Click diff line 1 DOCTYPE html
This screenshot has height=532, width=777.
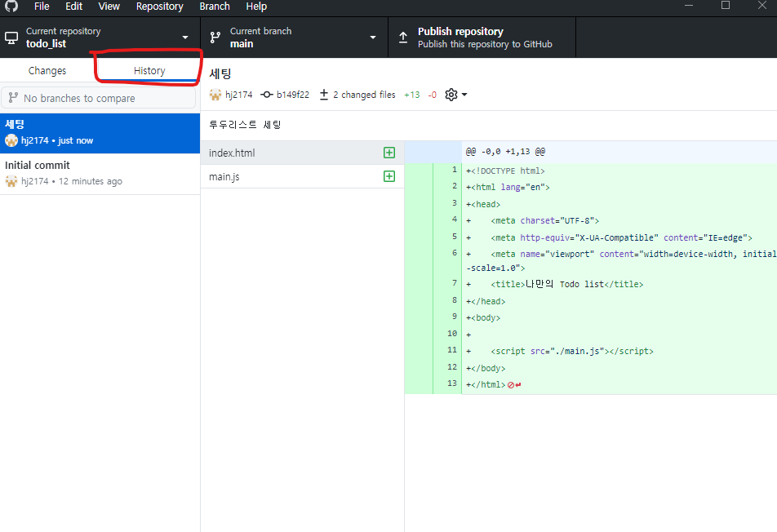click(x=505, y=171)
